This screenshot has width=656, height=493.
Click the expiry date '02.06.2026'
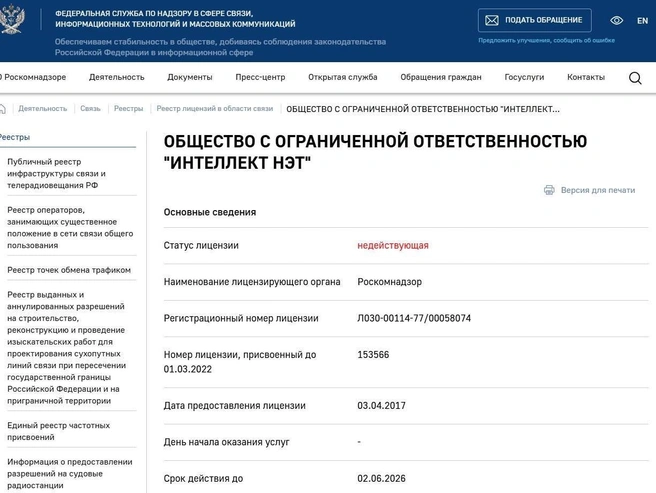pyautogui.click(x=382, y=478)
